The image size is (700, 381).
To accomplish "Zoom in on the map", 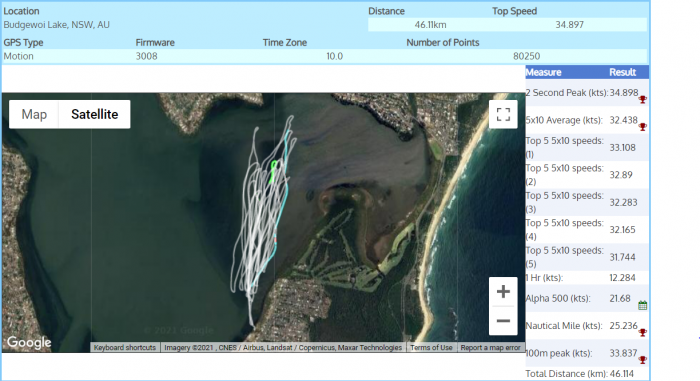I will coord(503,292).
